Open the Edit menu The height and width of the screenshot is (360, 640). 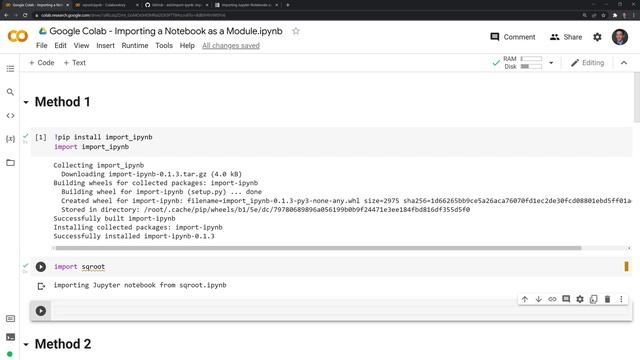(x=60, y=45)
